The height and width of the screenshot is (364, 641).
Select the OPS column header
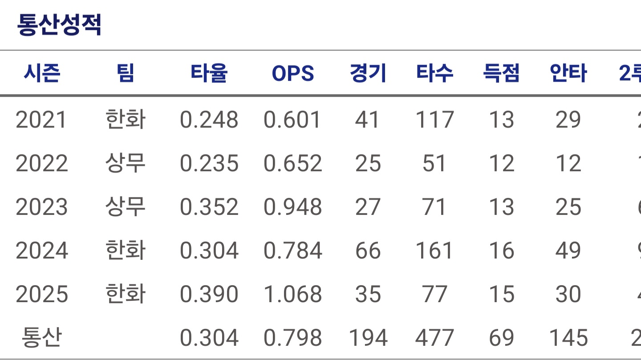coord(293,74)
